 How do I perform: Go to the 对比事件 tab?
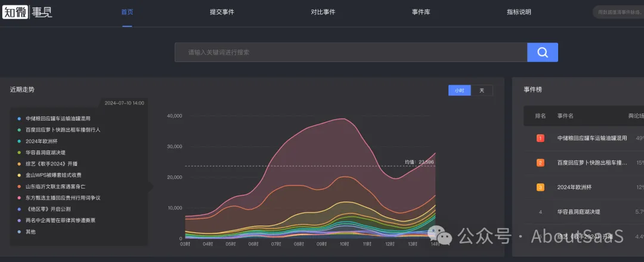tap(323, 12)
